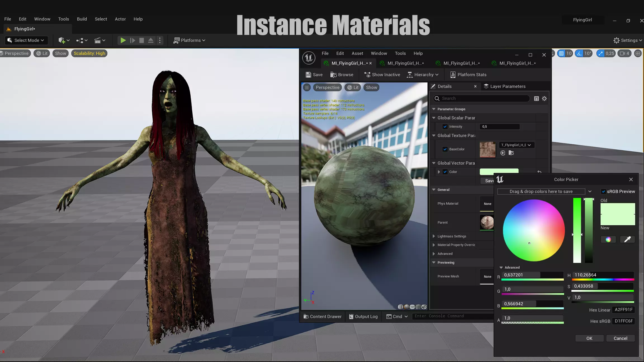The width and height of the screenshot is (644, 362).
Task: Open the Build menu
Action: pos(82,19)
